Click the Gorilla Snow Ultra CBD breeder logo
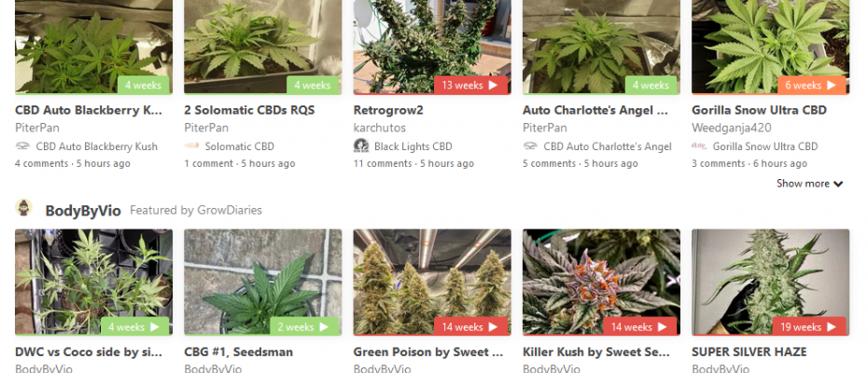868x373 pixels. pyautogui.click(x=699, y=146)
